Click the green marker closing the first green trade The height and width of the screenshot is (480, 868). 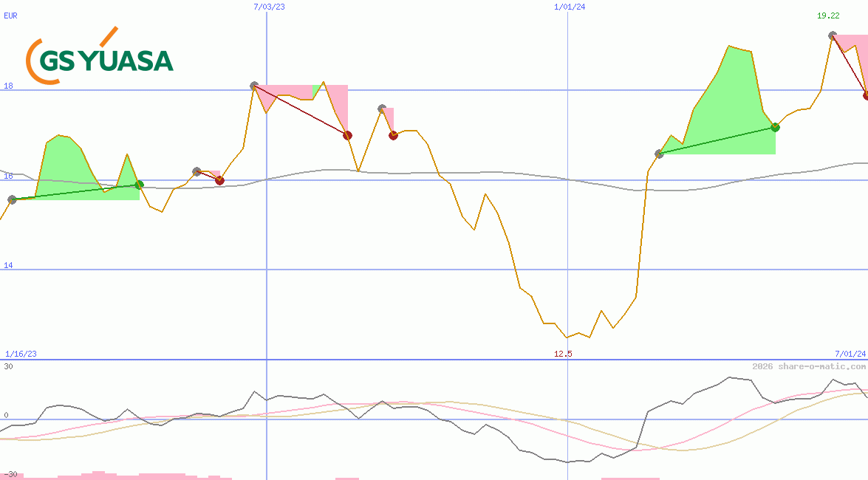(x=139, y=185)
